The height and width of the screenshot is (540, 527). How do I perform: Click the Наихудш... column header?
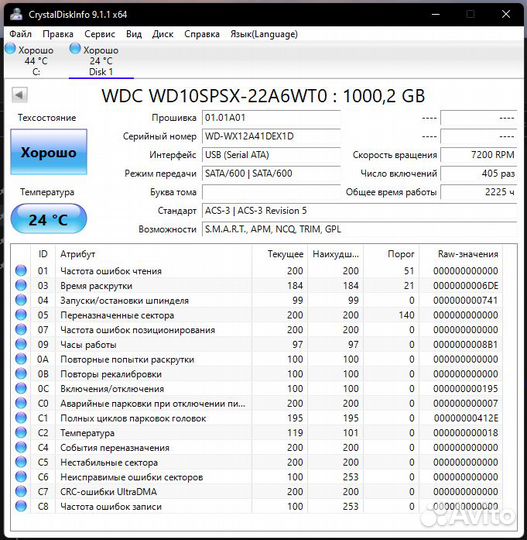click(335, 254)
